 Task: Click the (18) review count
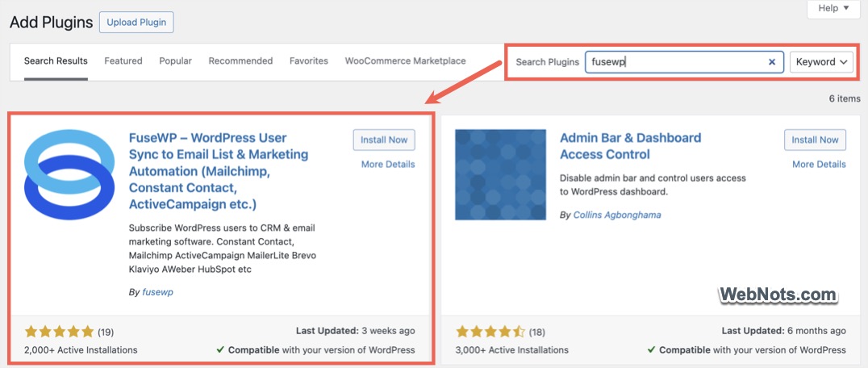pos(537,332)
